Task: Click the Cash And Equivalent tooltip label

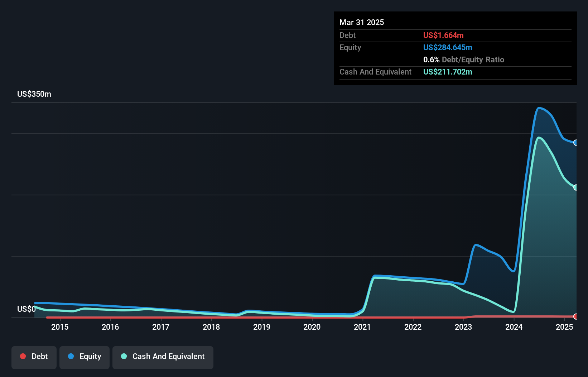Action: pyautogui.click(x=376, y=72)
